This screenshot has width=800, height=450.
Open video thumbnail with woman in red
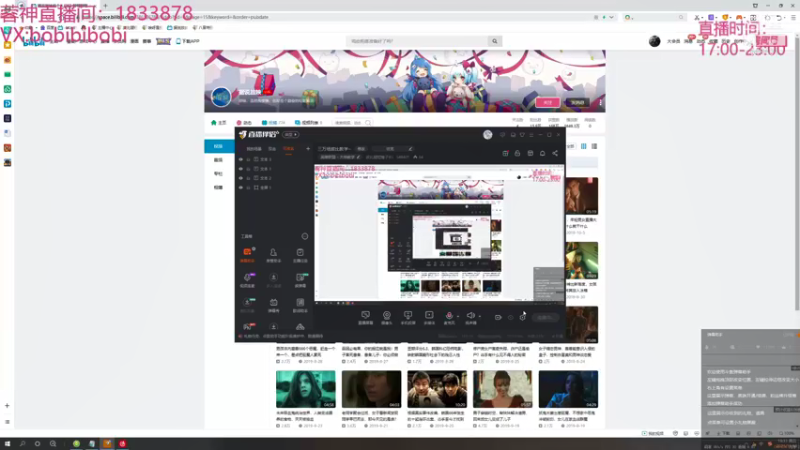coord(503,389)
